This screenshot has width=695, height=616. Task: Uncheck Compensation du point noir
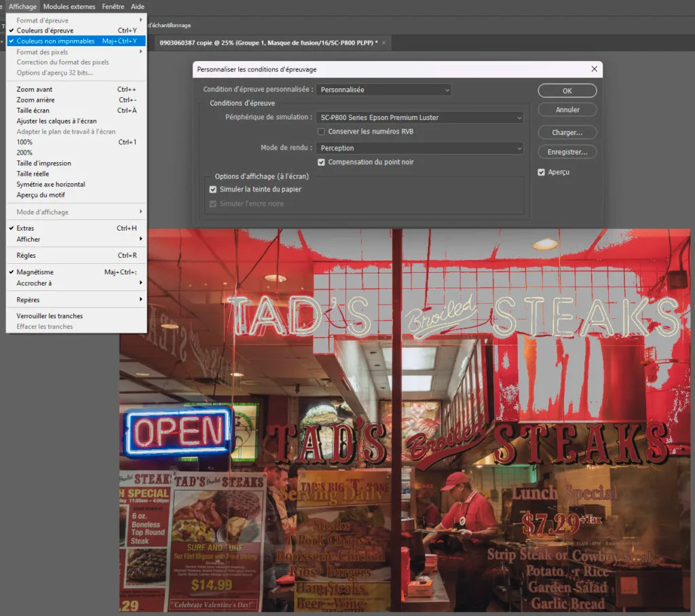coord(322,162)
